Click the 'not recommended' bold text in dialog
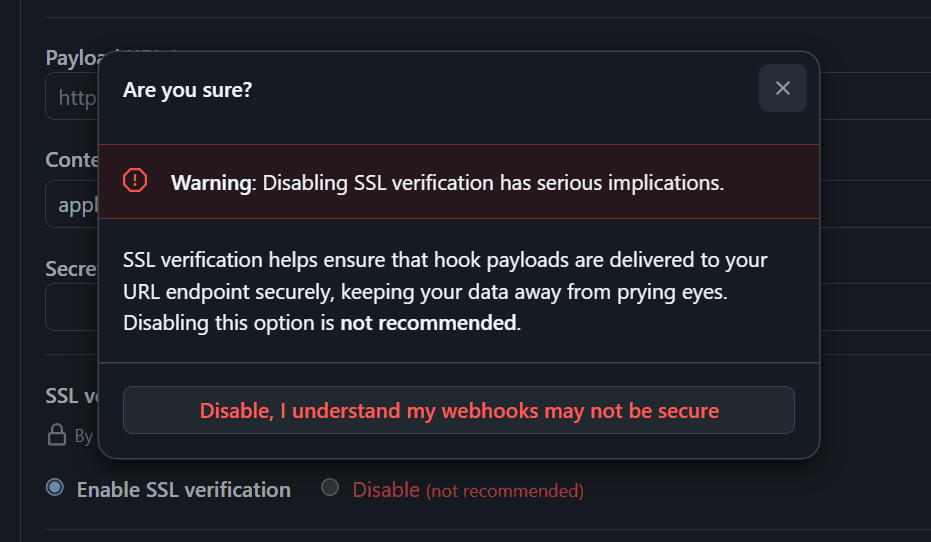931x542 pixels. (x=428, y=323)
